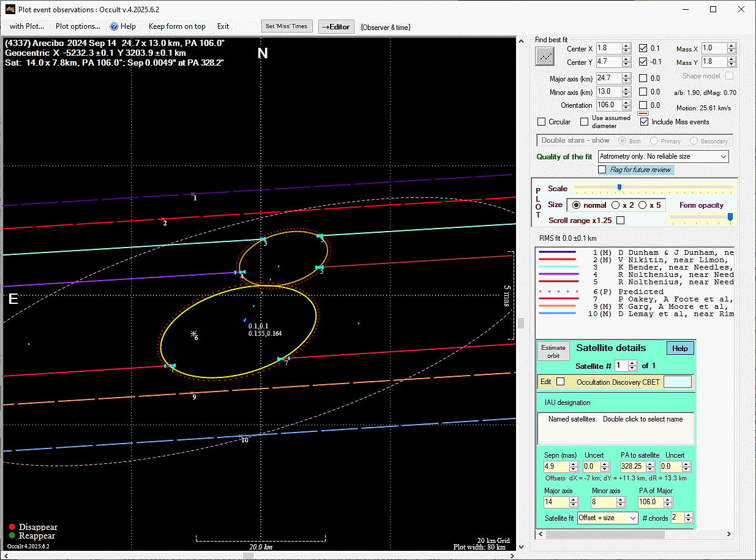Screen dimensions: 756x560
Task: Increase the Satellite # spinner value
Action: coord(633,363)
